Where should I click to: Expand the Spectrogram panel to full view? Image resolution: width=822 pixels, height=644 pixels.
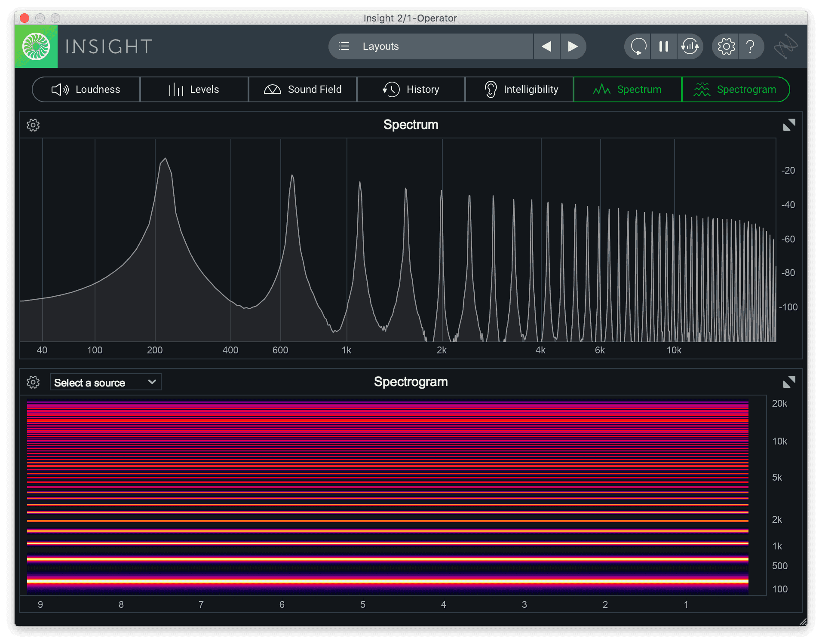(x=789, y=382)
